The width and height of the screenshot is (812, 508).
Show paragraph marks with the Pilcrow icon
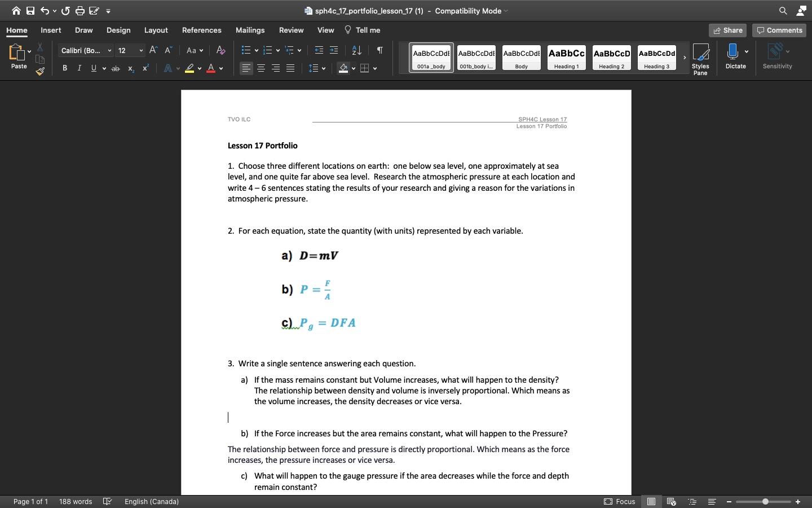pyautogui.click(x=379, y=50)
